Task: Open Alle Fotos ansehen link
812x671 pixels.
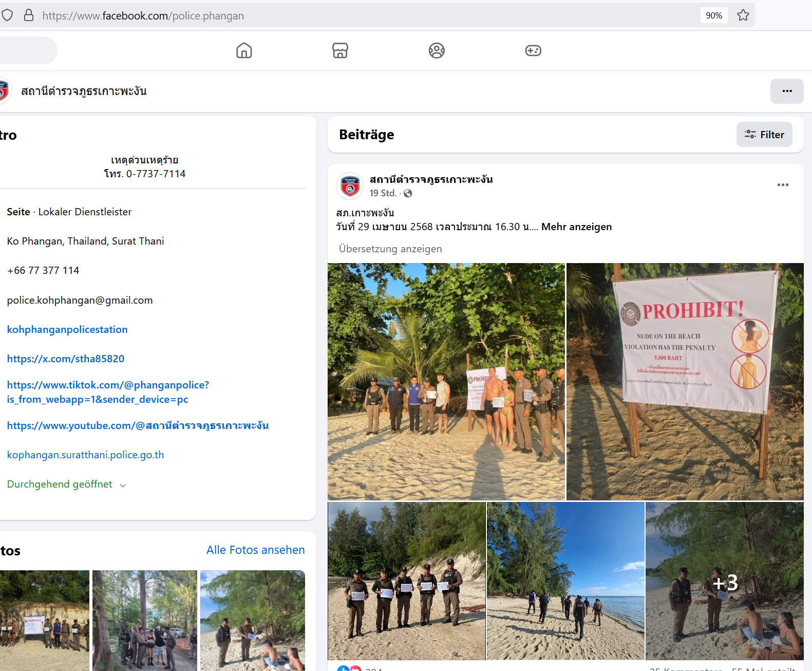Action: [255, 550]
